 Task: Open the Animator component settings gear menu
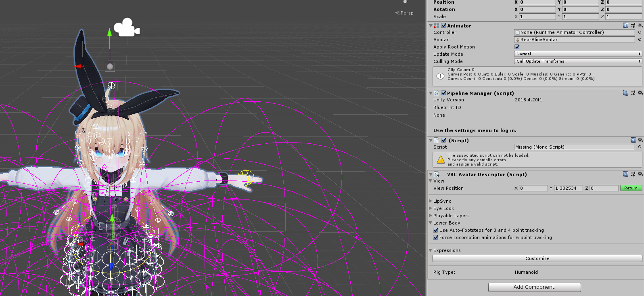click(x=640, y=25)
